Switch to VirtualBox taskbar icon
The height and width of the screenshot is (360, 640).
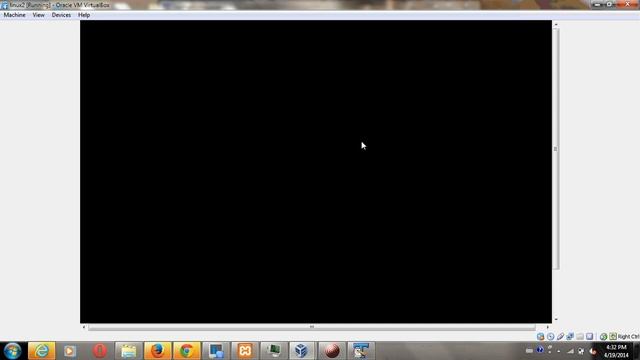[302, 351]
